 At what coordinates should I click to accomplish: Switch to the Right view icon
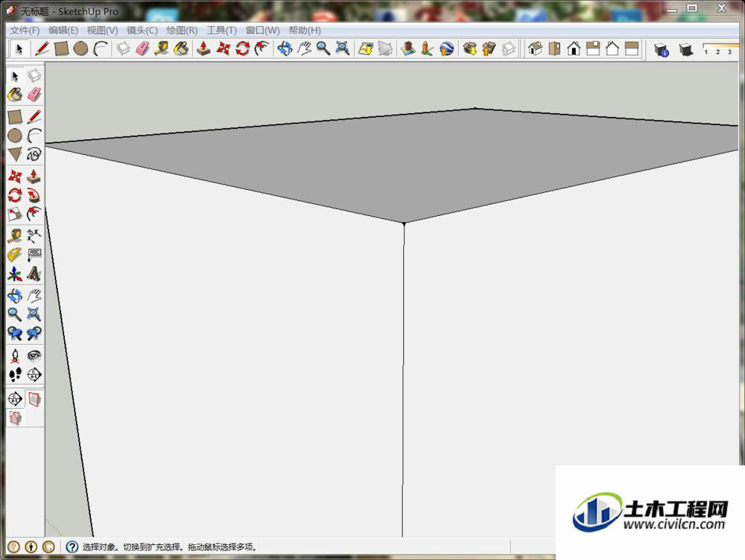(593, 48)
